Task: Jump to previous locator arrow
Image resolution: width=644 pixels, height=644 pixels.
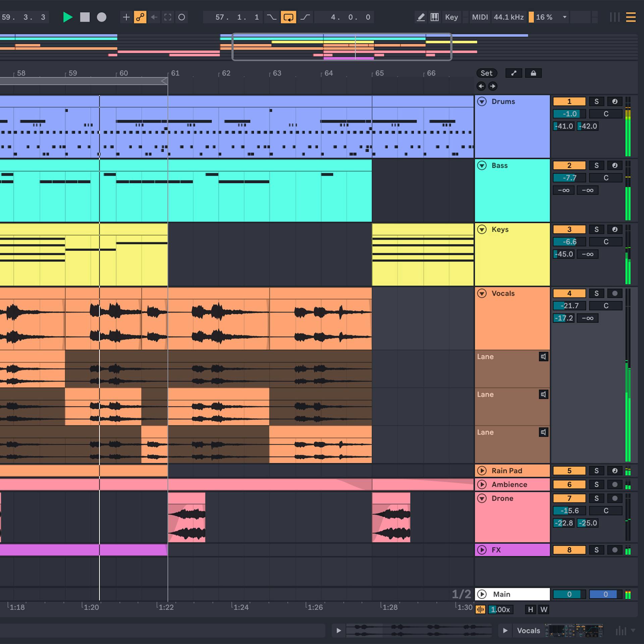Action: click(x=481, y=86)
